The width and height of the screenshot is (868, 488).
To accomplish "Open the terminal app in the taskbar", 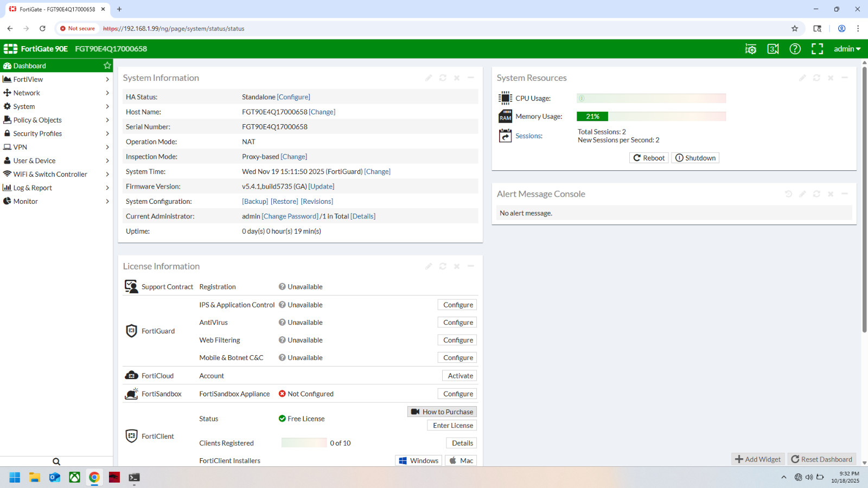I will [x=134, y=477].
